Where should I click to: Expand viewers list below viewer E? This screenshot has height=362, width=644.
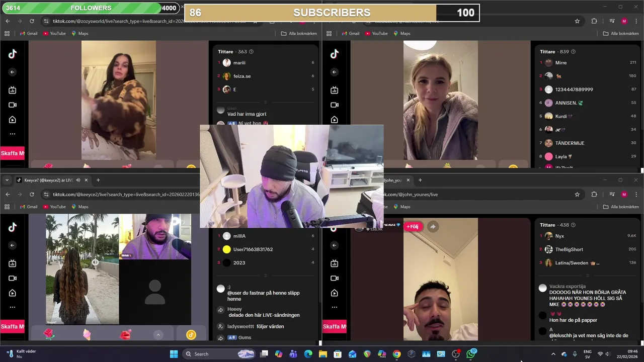(x=266, y=103)
